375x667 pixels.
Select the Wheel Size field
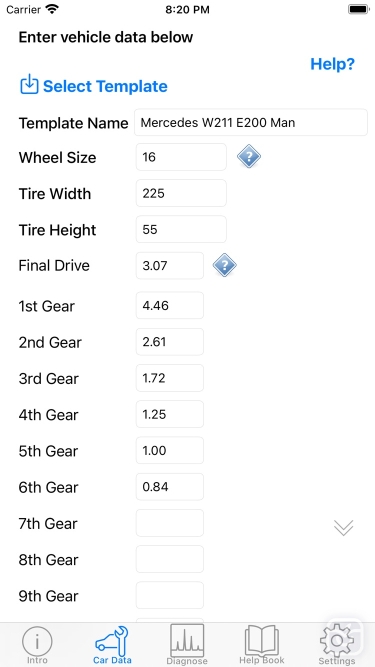(181, 157)
